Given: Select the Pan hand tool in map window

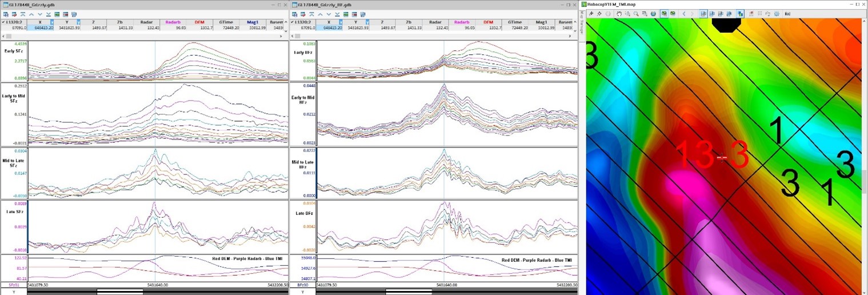Looking at the screenshot, I should (x=619, y=14).
